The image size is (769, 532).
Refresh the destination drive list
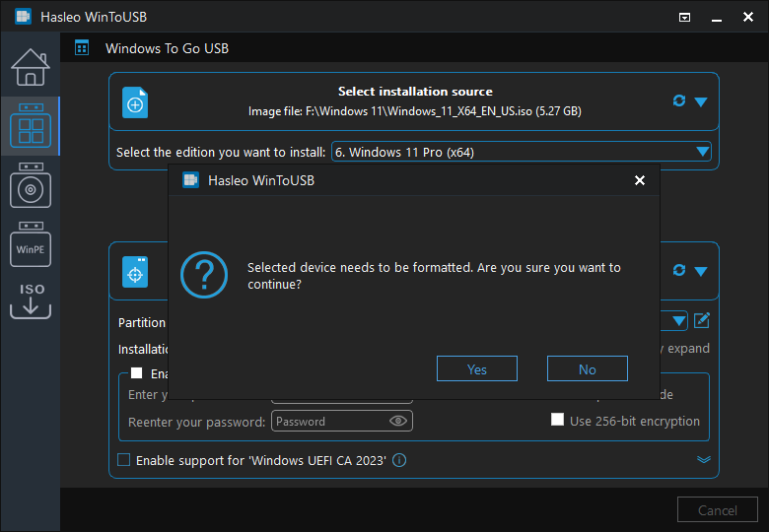[x=678, y=270]
